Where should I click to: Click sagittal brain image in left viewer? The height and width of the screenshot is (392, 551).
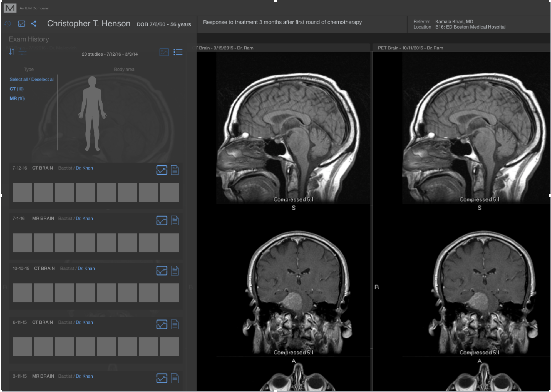(293, 128)
